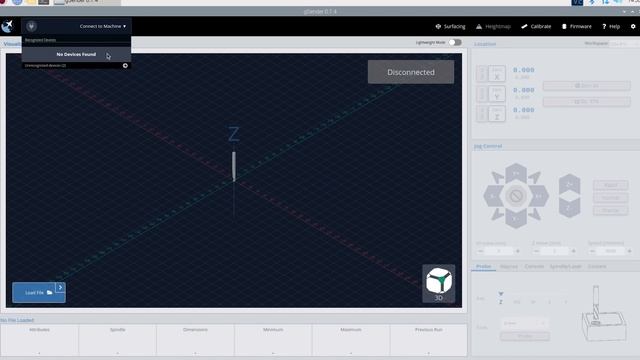Viewport: 640px width, 360px height.
Task: Jog X plus arrow
Action: pyautogui.click(x=539, y=196)
